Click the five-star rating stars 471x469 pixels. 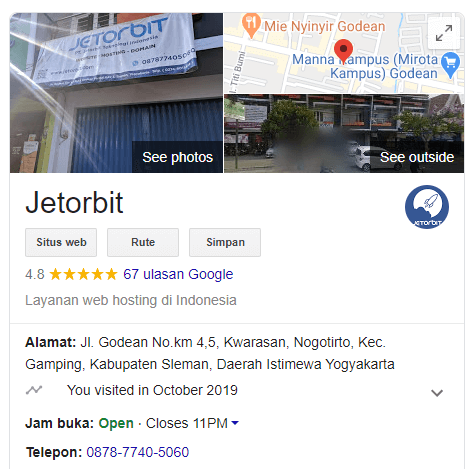tap(83, 274)
